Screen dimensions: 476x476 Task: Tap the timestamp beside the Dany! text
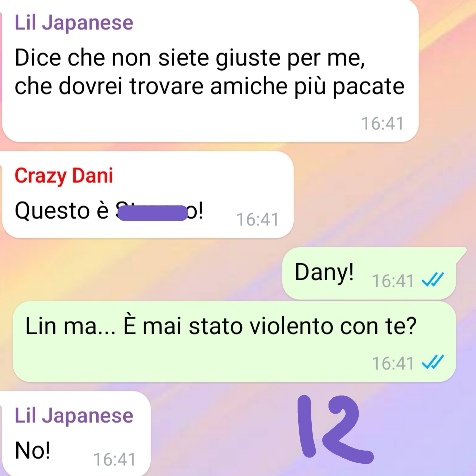[x=393, y=281]
